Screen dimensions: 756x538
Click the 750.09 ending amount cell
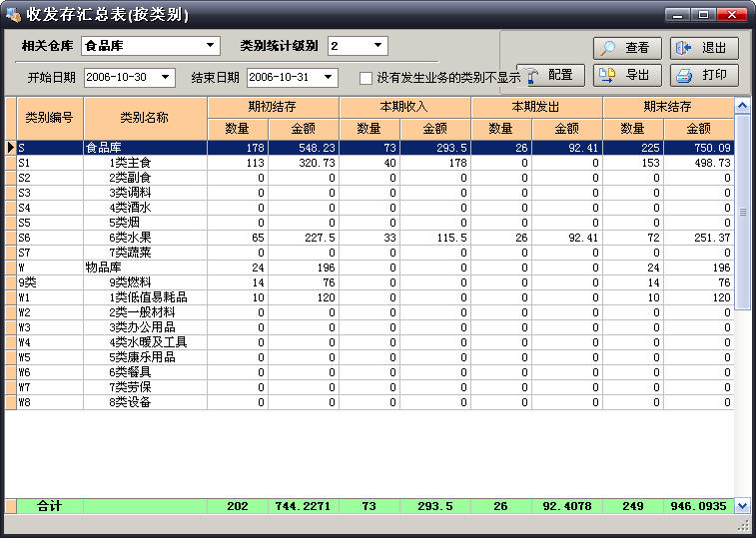pyautogui.click(x=699, y=148)
